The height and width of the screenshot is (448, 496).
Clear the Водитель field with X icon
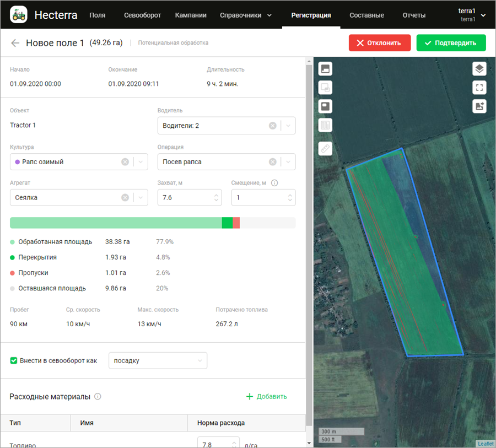click(272, 126)
